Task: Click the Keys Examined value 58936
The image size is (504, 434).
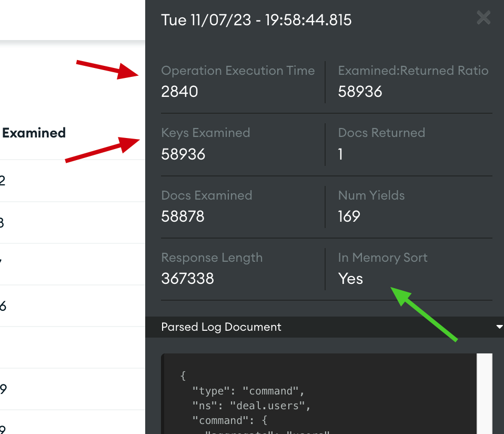Action: pos(183,154)
